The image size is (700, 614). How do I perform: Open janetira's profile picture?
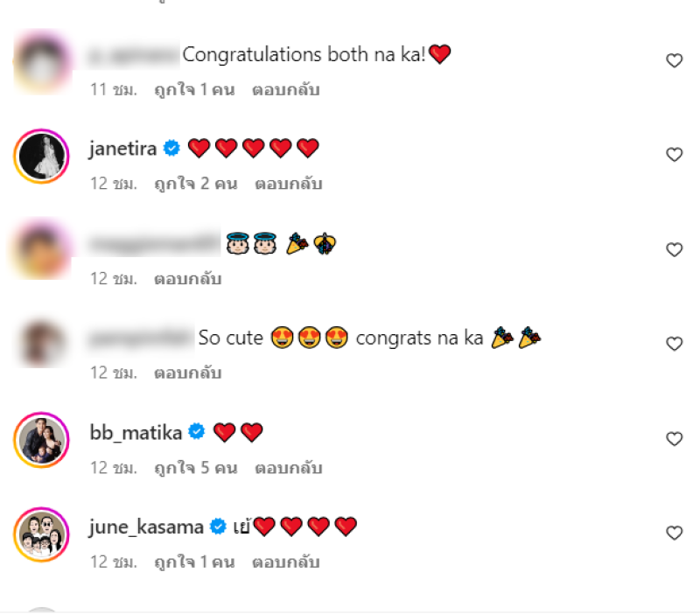click(41, 157)
